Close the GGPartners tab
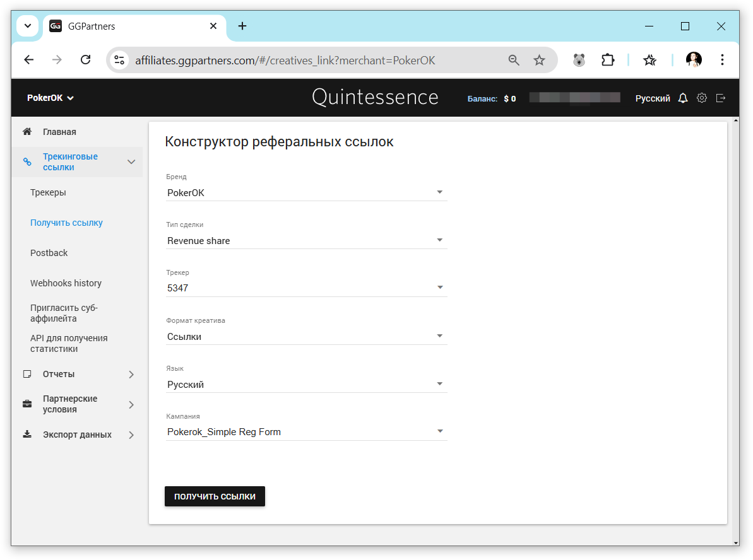This screenshot has height=560, width=753. tap(213, 26)
